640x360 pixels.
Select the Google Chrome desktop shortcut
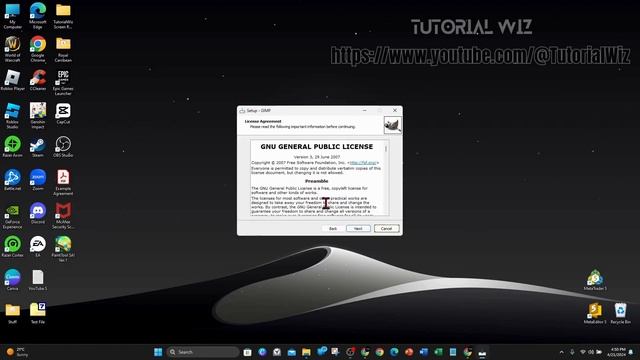[38, 49]
